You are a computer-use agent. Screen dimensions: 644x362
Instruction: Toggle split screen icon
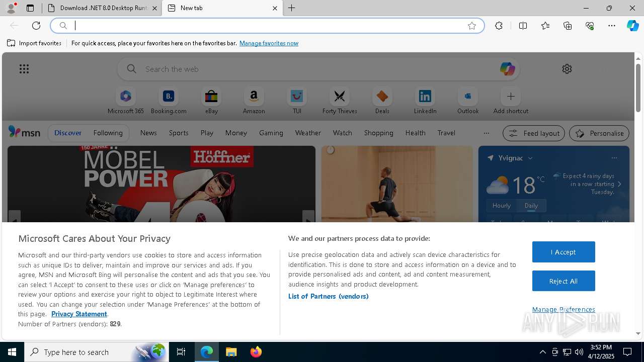pyautogui.click(x=523, y=26)
